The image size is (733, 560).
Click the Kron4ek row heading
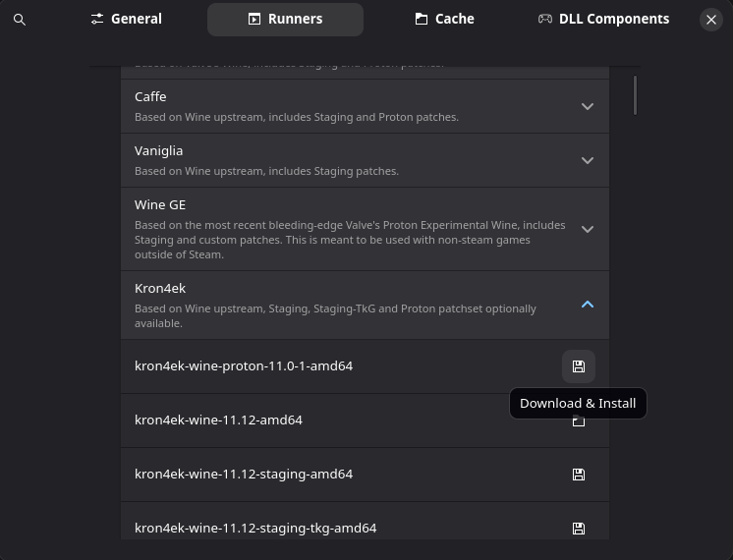click(x=160, y=288)
